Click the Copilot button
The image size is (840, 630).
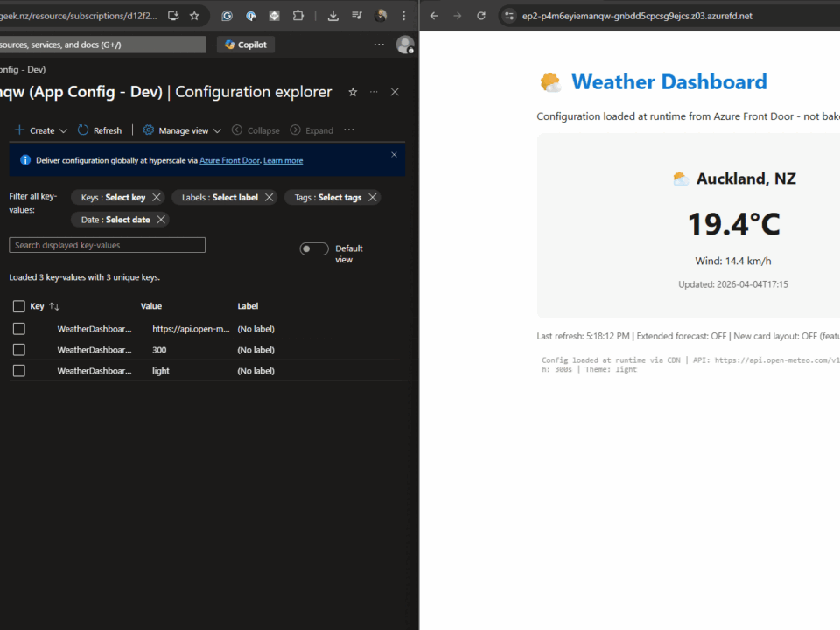tap(246, 45)
